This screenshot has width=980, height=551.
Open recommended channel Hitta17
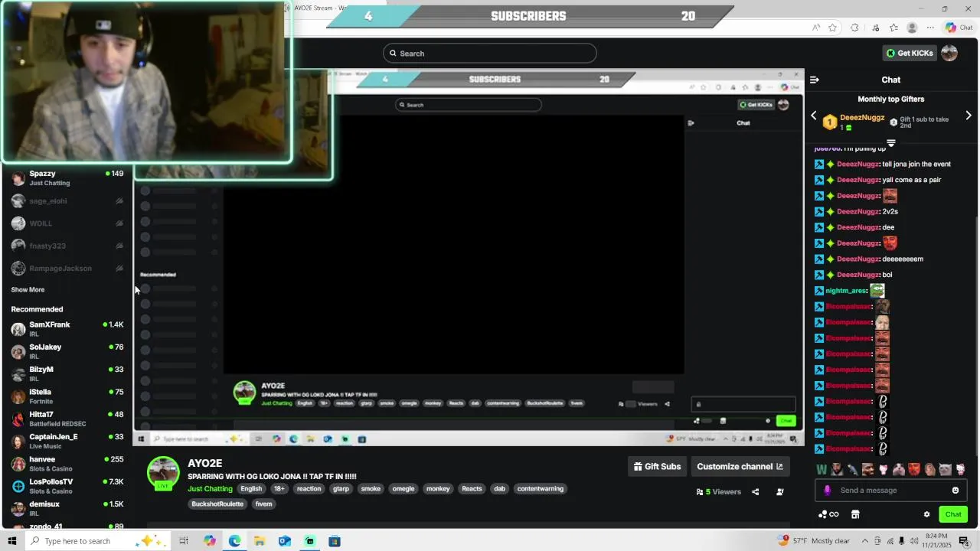click(x=67, y=419)
